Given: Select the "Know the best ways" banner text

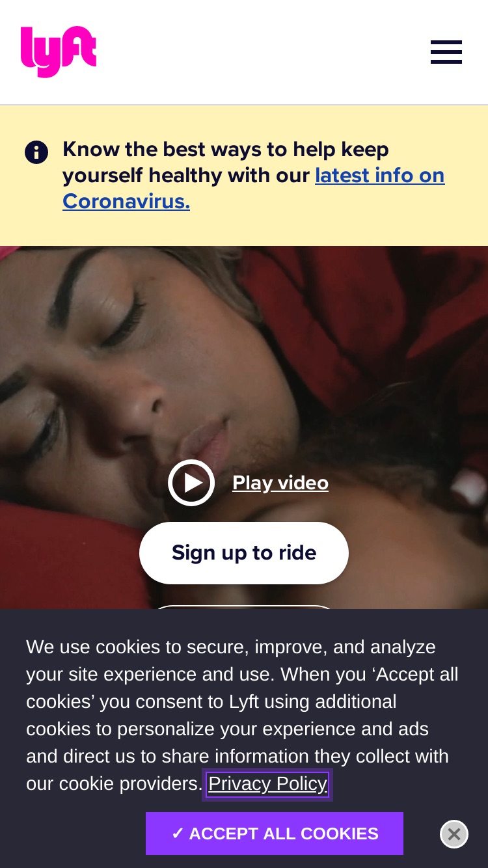Looking at the screenshot, I should pyautogui.click(x=226, y=150).
